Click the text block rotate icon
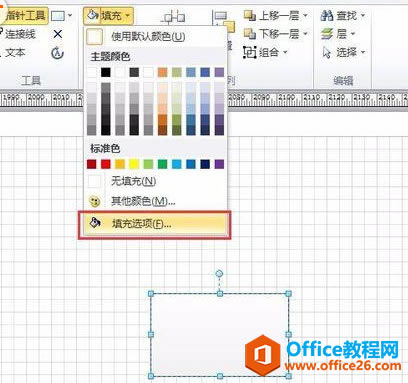 [x=57, y=53]
